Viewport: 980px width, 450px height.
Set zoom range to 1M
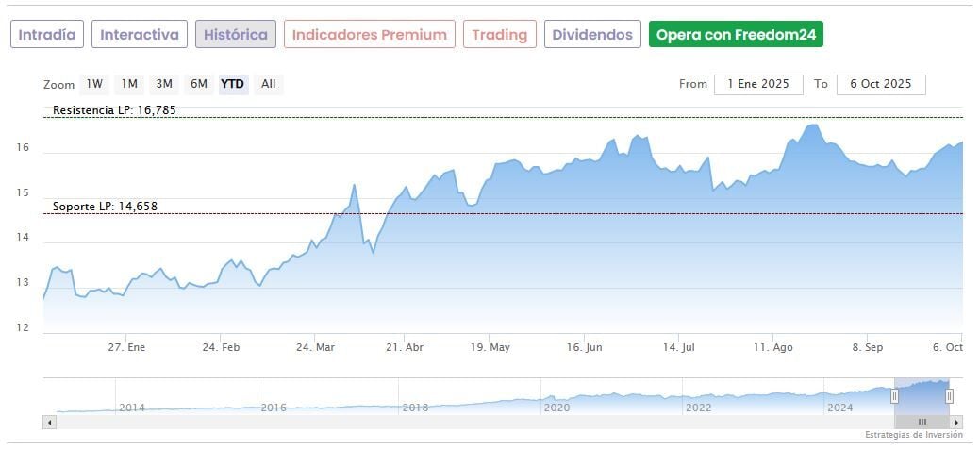(x=129, y=84)
